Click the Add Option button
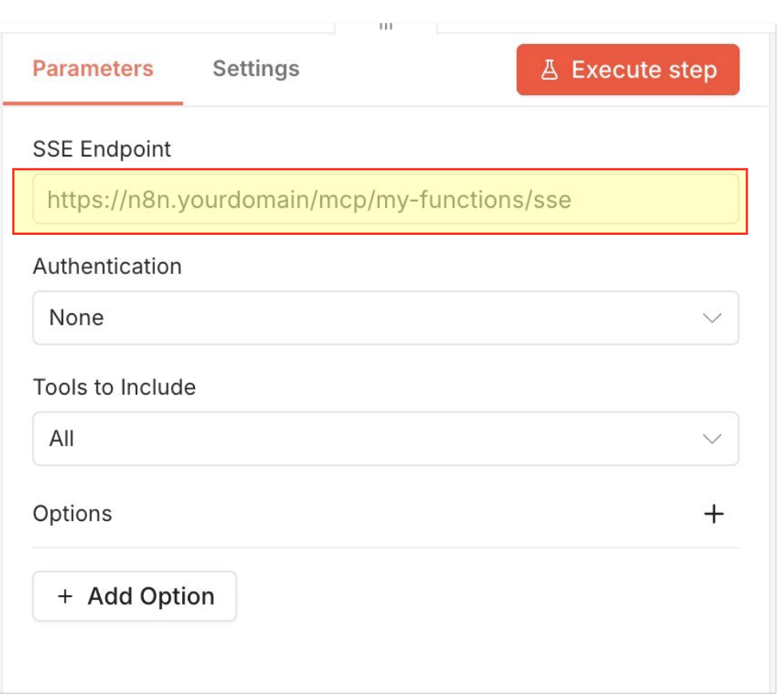This screenshot has width=778, height=700. click(x=134, y=596)
